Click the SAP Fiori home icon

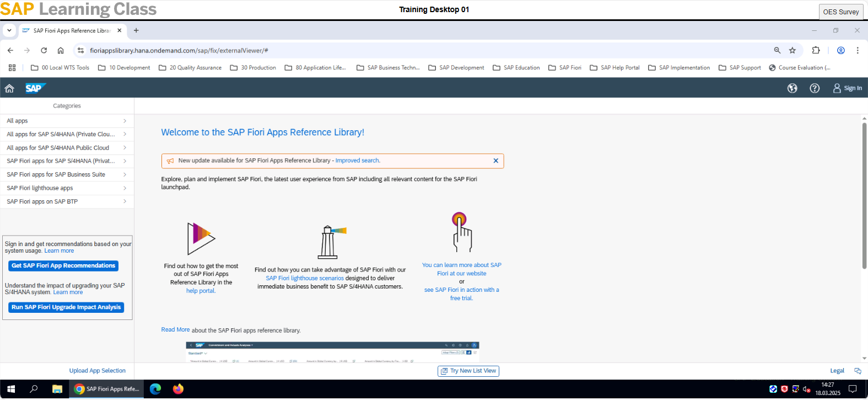pyautogui.click(x=9, y=88)
